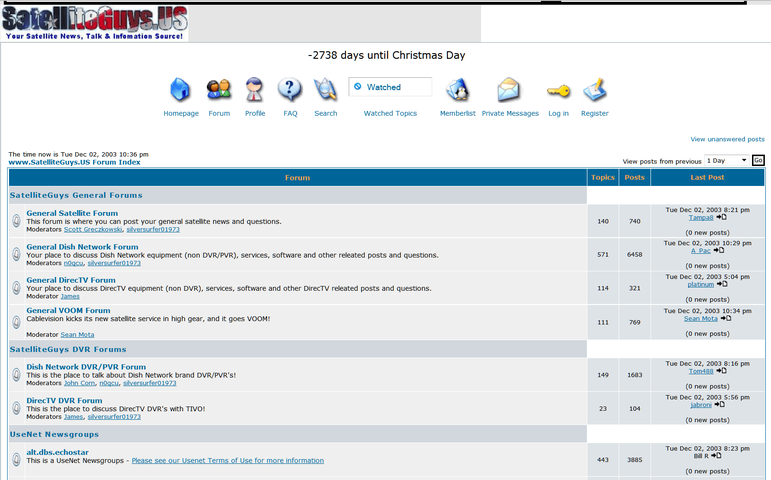Open the Profile text link
Screen dimensions: 771x480
[255, 113]
